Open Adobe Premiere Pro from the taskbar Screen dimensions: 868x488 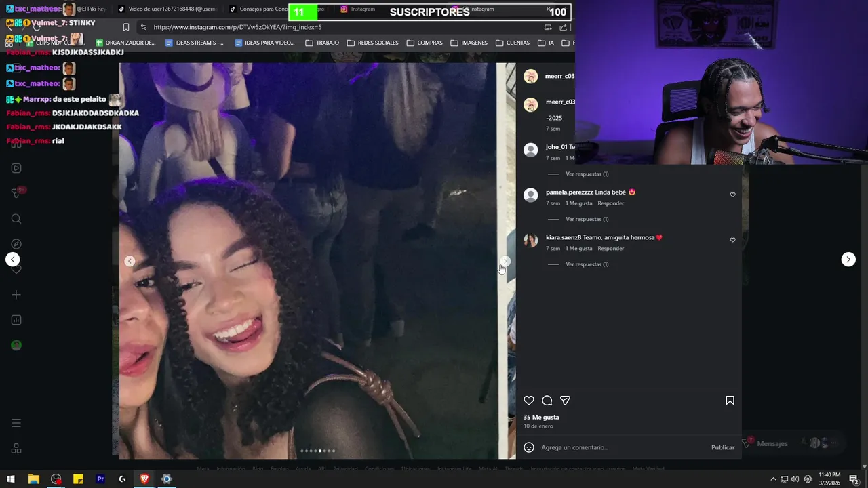tap(100, 479)
